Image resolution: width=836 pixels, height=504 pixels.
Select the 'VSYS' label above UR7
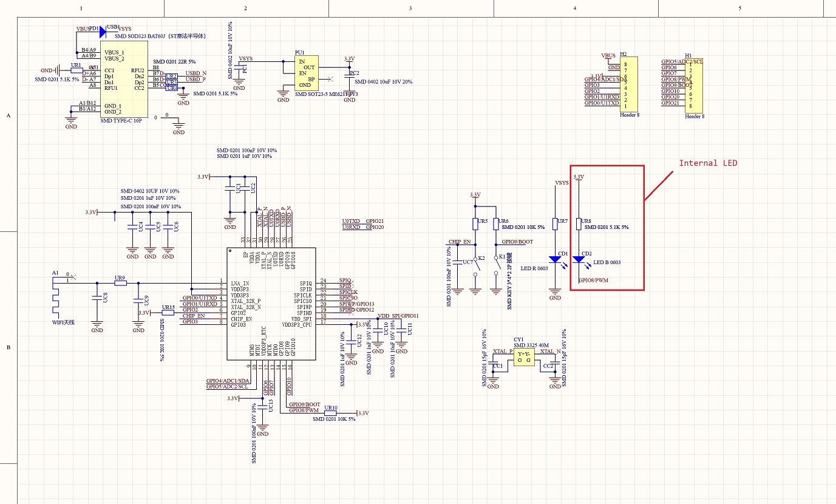point(562,182)
